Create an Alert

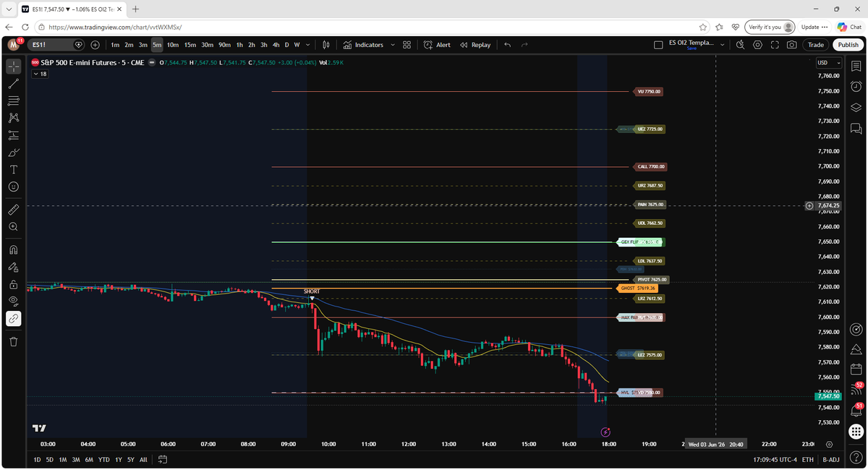(x=437, y=45)
